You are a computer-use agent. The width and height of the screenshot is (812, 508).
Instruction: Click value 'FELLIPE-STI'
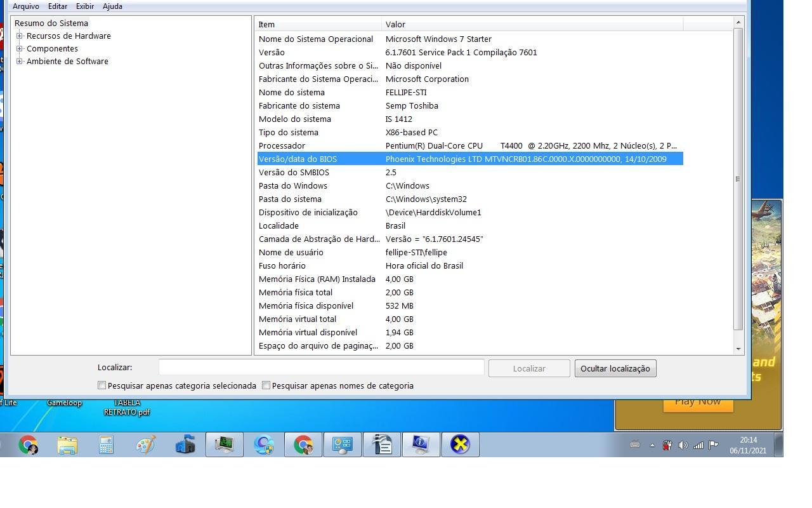click(406, 92)
